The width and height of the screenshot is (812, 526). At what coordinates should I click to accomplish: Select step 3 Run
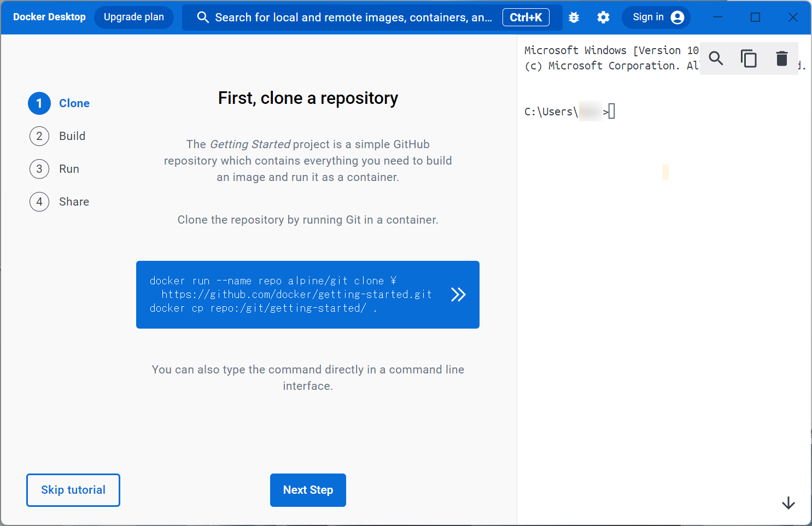pos(55,169)
